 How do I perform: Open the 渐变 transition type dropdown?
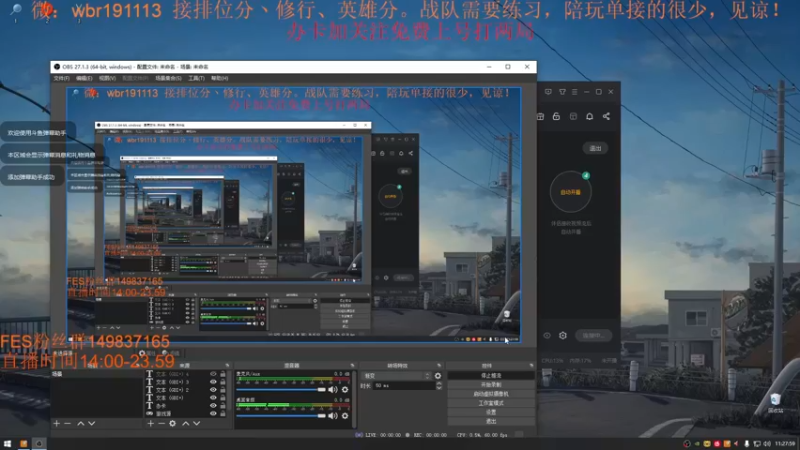(x=396, y=376)
